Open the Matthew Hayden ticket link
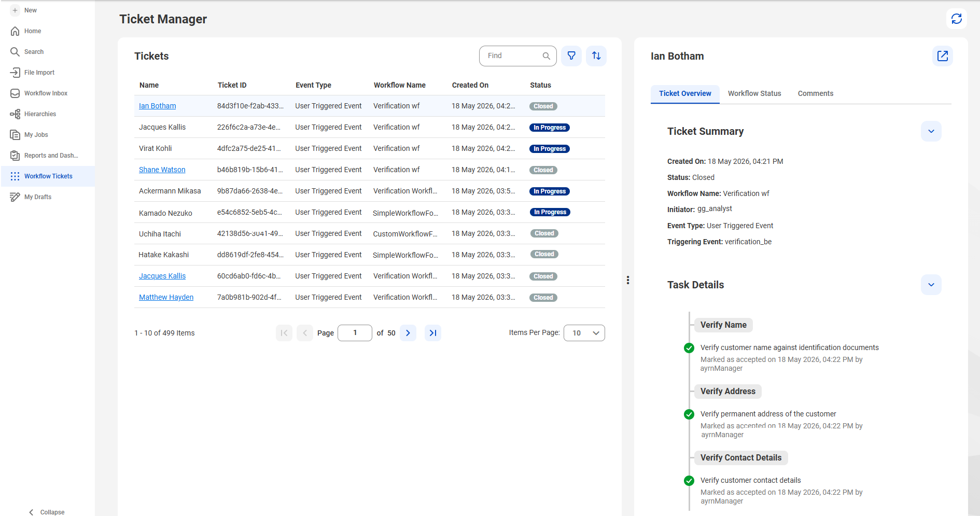This screenshot has width=980, height=516. [166, 297]
